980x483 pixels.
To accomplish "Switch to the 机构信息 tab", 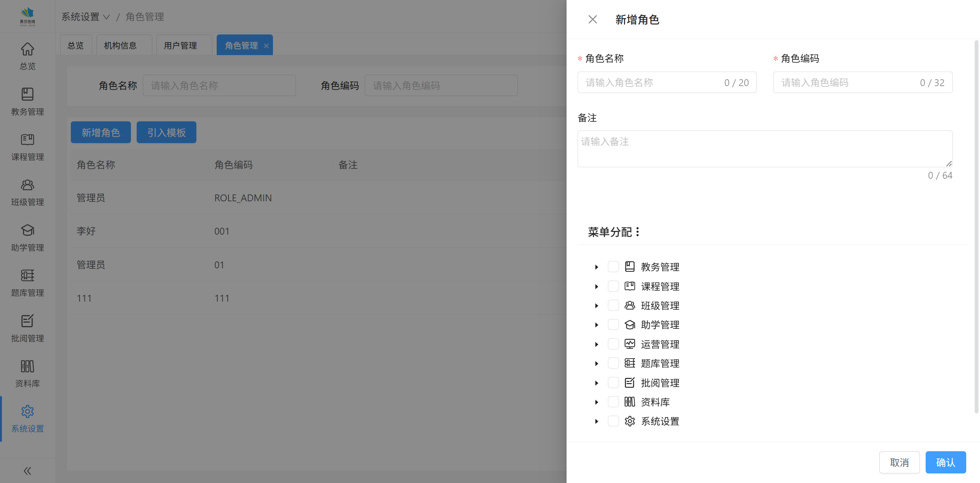I will click(120, 46).
